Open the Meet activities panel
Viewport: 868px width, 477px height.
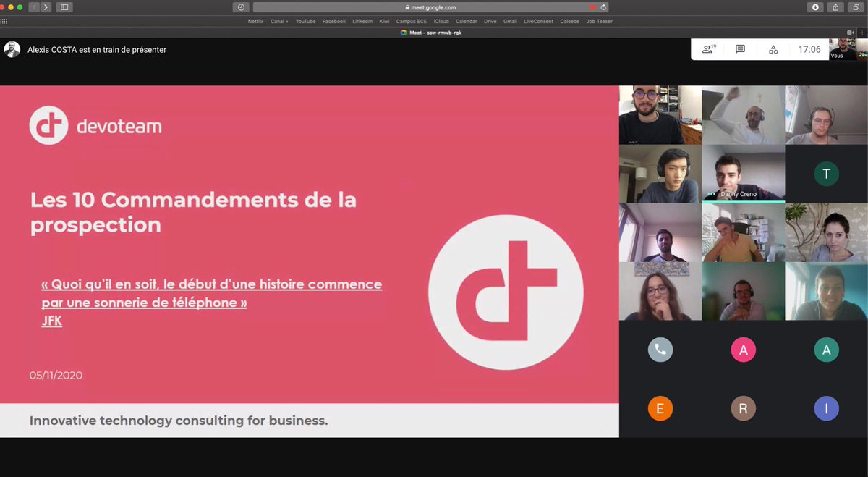772,48
